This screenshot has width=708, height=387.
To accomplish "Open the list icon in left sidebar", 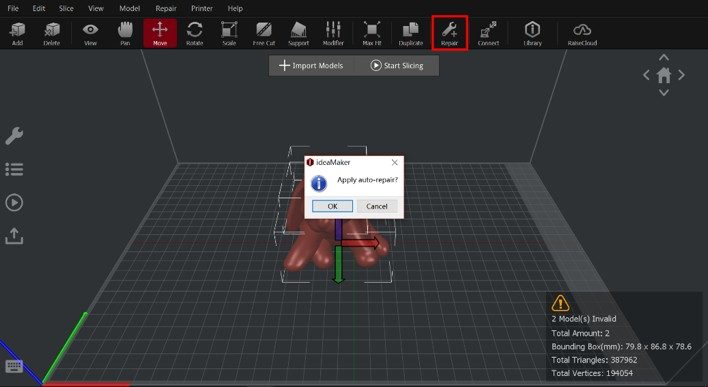I will tap(14, 169).
